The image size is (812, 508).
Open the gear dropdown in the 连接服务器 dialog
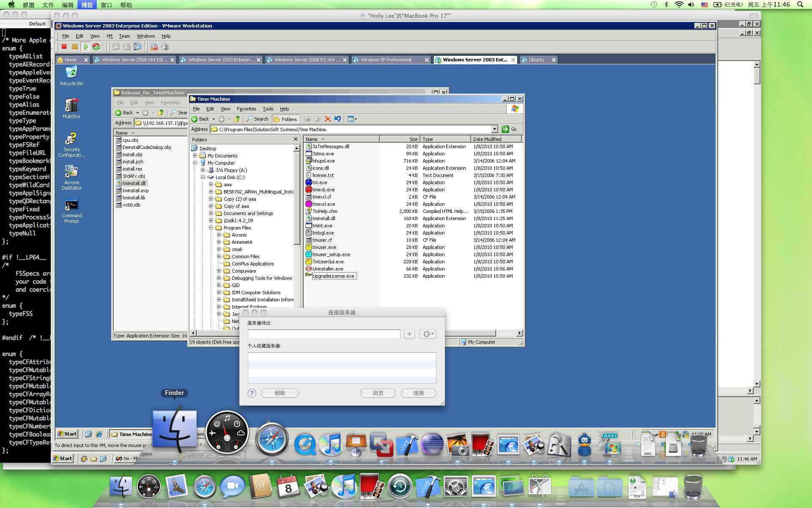(428, 334)
